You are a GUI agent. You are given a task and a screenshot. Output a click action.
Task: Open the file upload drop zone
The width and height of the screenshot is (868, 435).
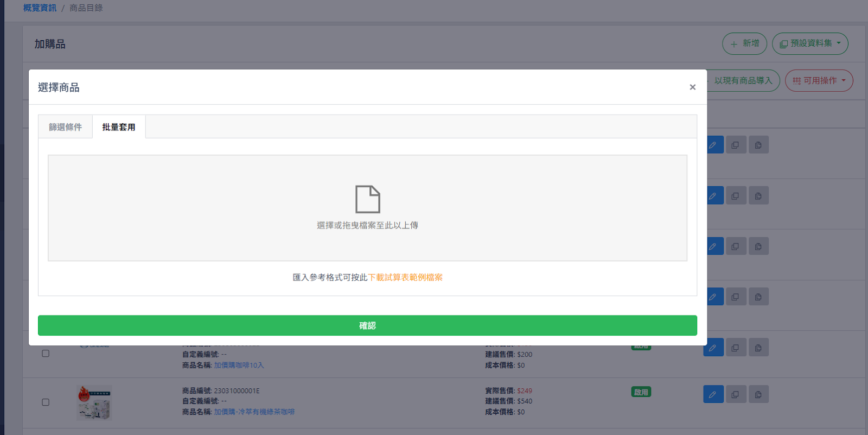pos(367,208)
